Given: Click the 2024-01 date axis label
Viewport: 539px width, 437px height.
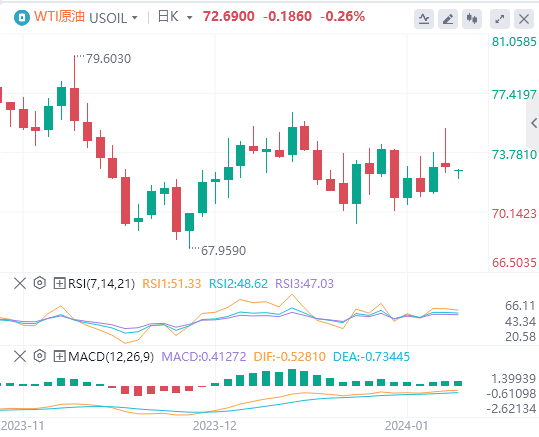Looking at the screenshot, I should pos(407,426).
